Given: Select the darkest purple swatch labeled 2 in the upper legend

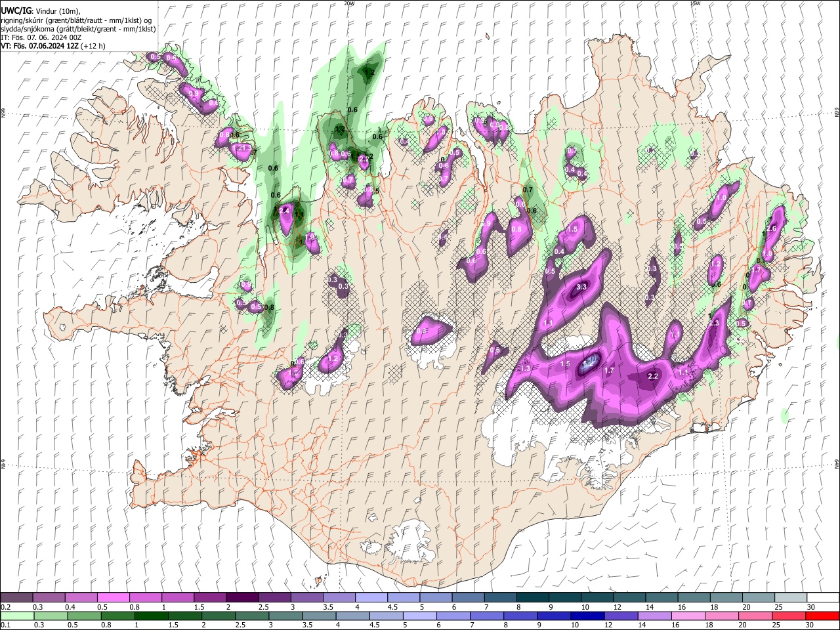Looking at the screenshot, I should click(242, 597).
